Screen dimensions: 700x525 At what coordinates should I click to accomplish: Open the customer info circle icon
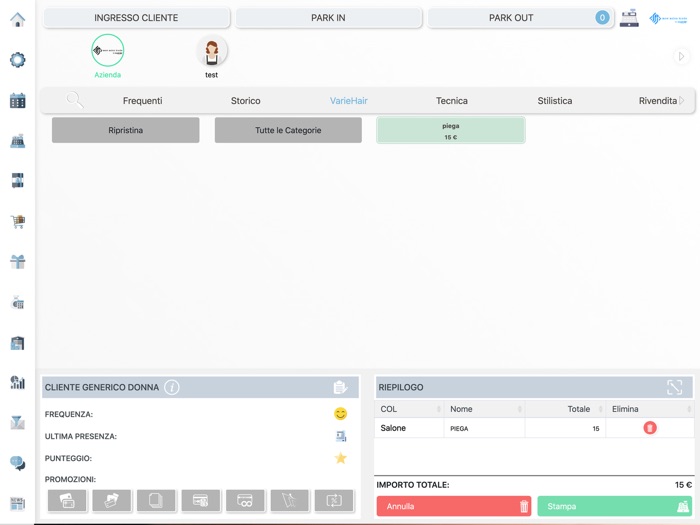172,387
